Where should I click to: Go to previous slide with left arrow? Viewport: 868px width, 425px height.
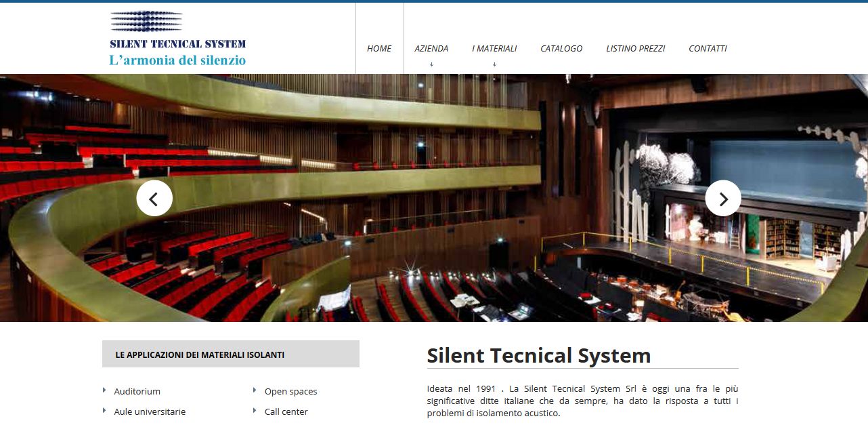click(154, 199)
